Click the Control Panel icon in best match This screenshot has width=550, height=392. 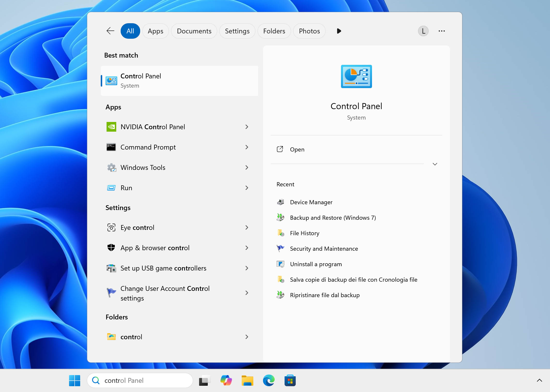click(111, 81)
